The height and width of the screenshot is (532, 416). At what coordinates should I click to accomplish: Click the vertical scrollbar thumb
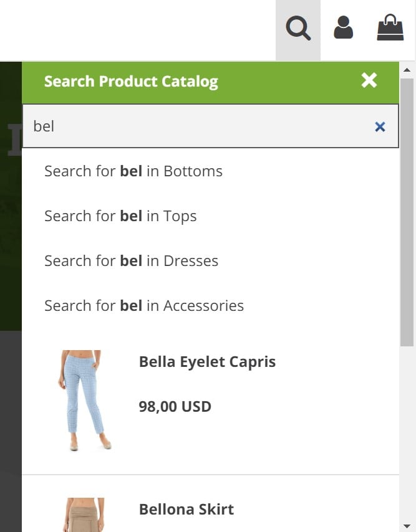407,212
